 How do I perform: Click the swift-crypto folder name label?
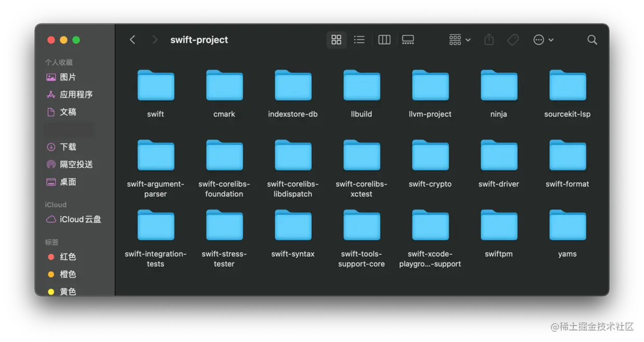[x=430, y=184]
